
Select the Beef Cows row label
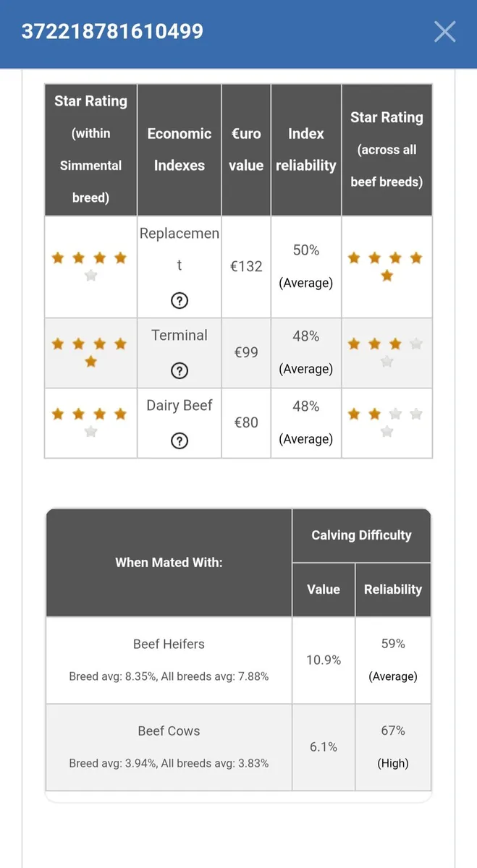coord(169,731)
